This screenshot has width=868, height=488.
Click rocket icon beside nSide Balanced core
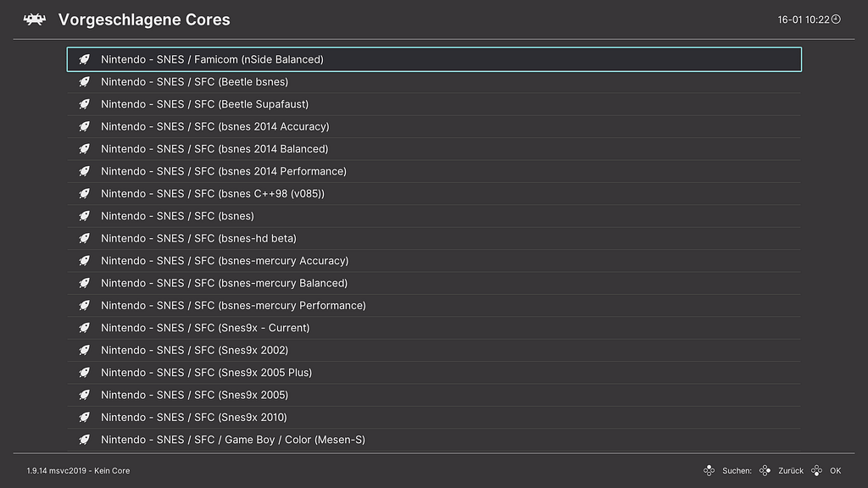[84, 59]
